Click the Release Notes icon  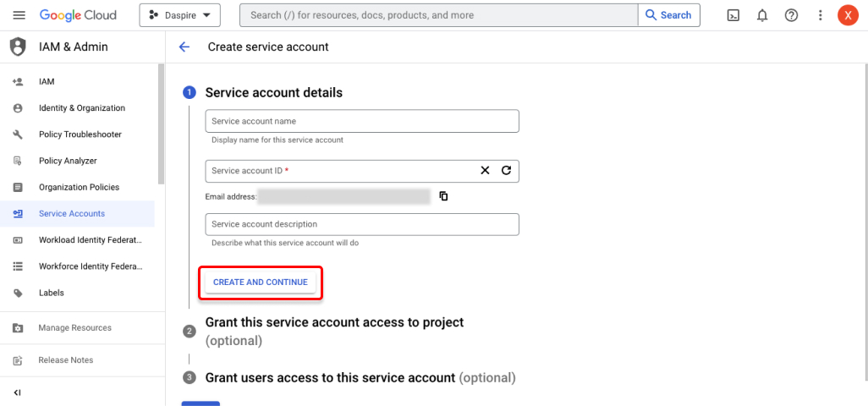tap(18, 360)
